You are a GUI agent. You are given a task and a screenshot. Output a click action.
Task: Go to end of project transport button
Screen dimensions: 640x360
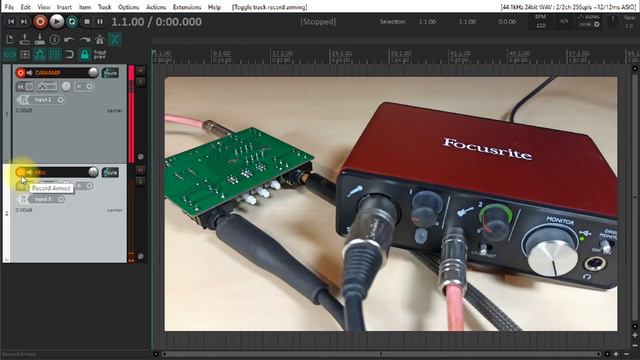(24, 22)
